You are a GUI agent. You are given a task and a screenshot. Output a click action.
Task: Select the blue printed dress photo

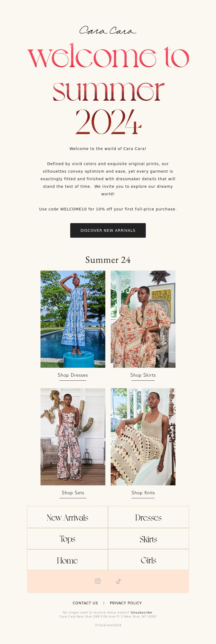pos(73,319)
